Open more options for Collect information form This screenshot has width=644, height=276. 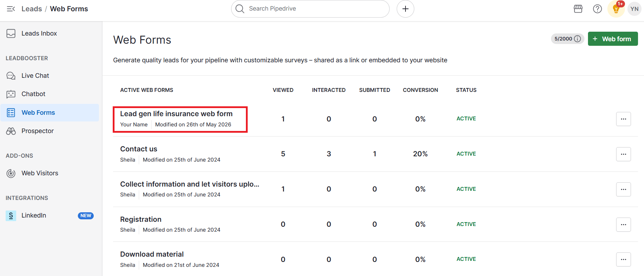[623, 189]
